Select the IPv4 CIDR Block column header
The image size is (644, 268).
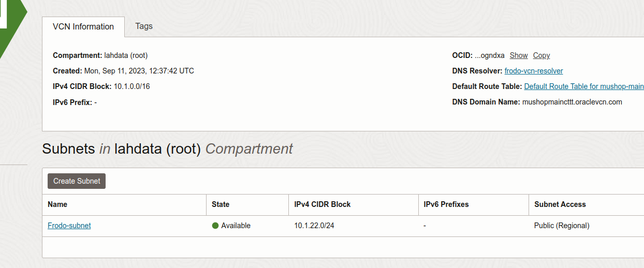point(323,204)
